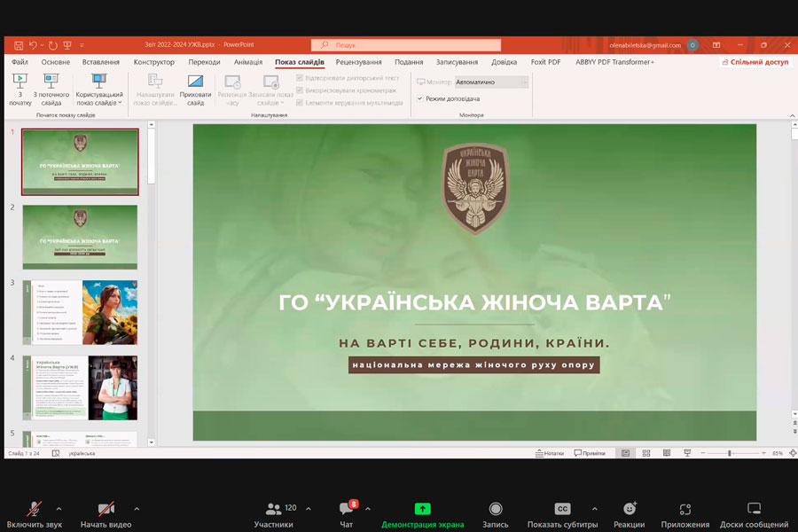
Task: Unmute microphone in Zoom toolbar
Action: (x=34, y=514)
